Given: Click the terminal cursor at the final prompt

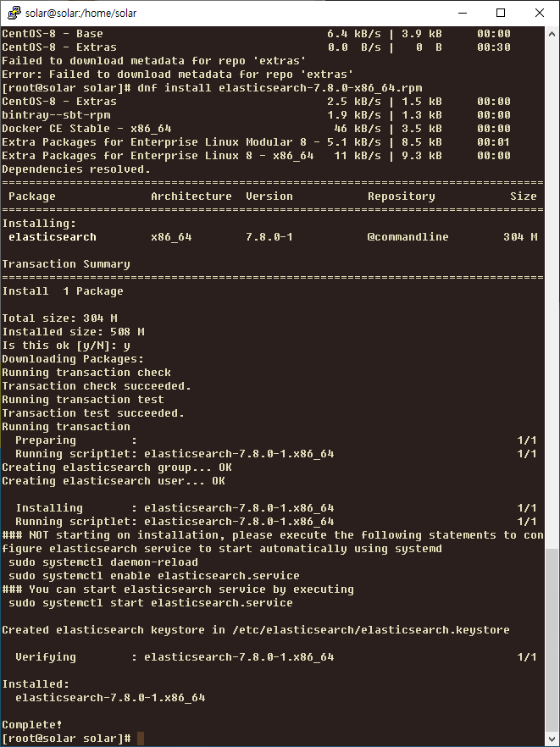Looking at the screenshot, I should coord(141,739).
